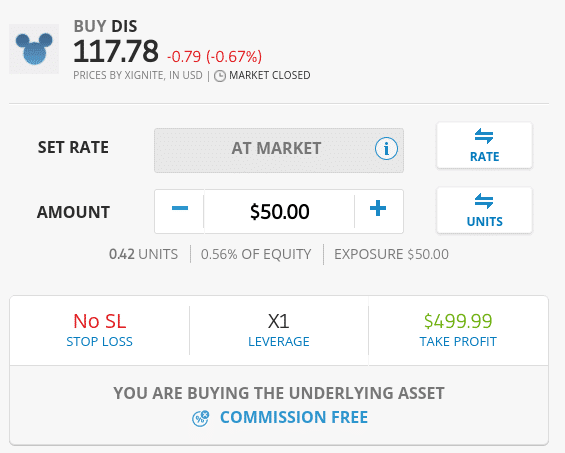Click the info icon in At Market field
Viewport: 565px width, 453px height.
tap(386, 148)
